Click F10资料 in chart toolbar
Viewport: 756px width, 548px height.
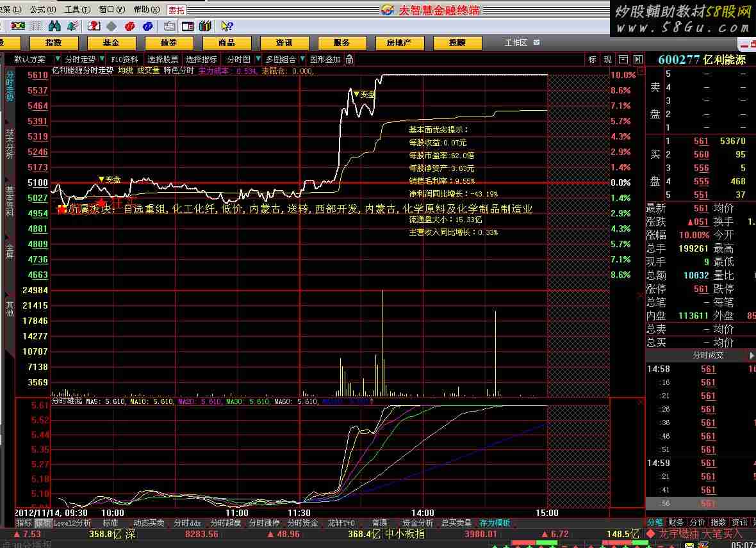point(124,60)
